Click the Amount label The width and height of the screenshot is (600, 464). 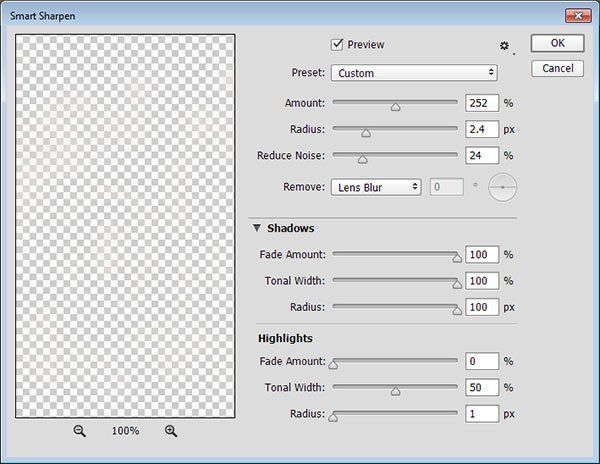pyautogui.click(x=305, y=103)
